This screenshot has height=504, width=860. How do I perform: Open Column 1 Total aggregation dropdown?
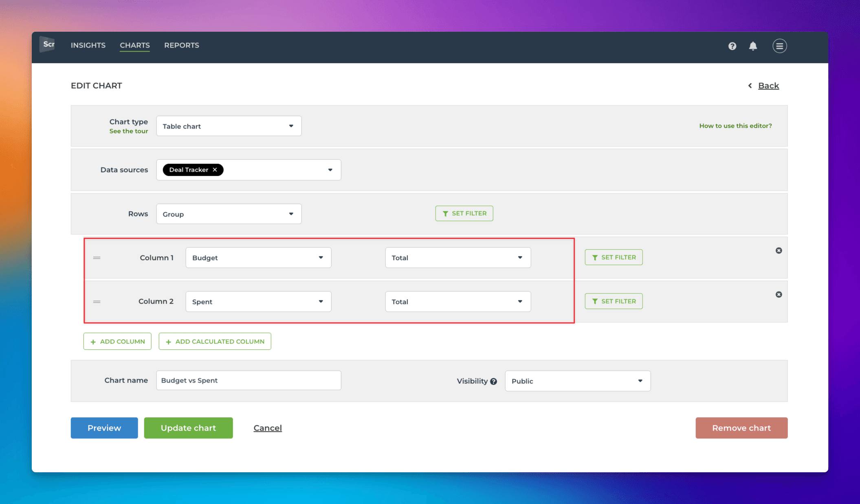pyautogui.click(x=458, y=258)
